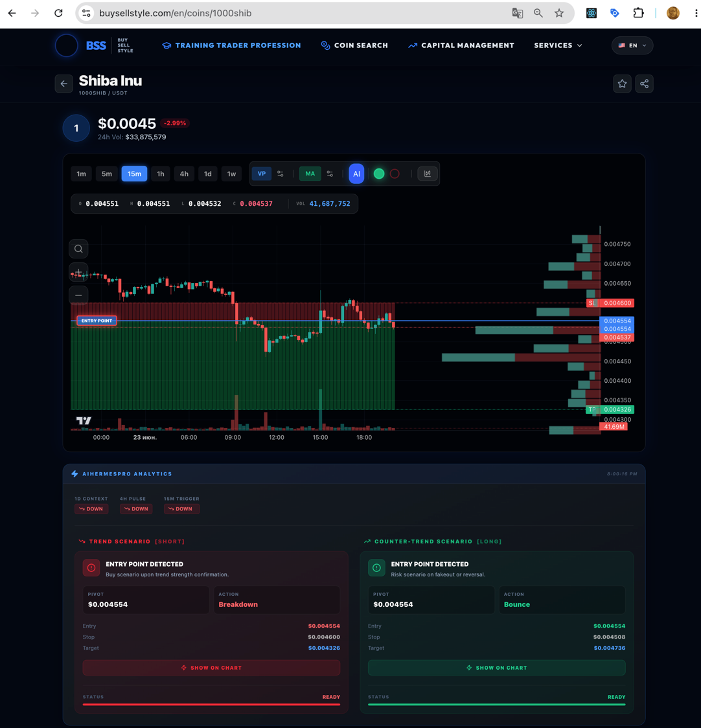The image size is (701, 728).
Task: Click the 24h Vol $33,875,579 text
Action: (132, 137)
